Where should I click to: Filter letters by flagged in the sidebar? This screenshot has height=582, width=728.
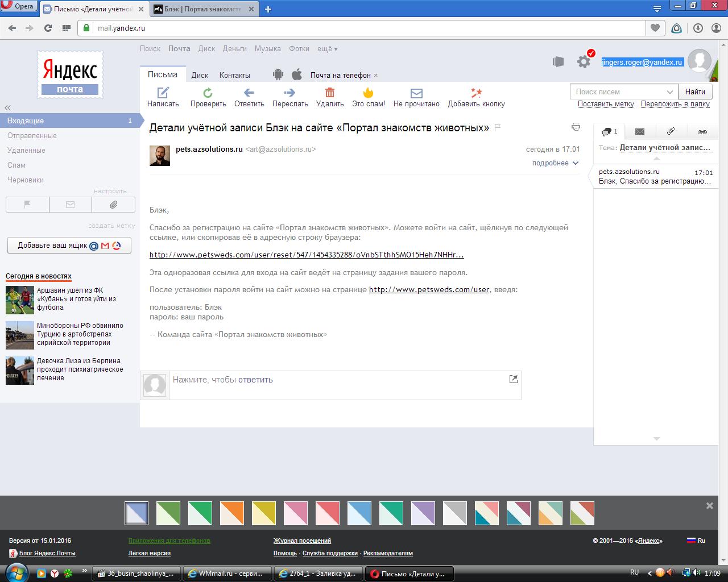click(x=27, y=205)
